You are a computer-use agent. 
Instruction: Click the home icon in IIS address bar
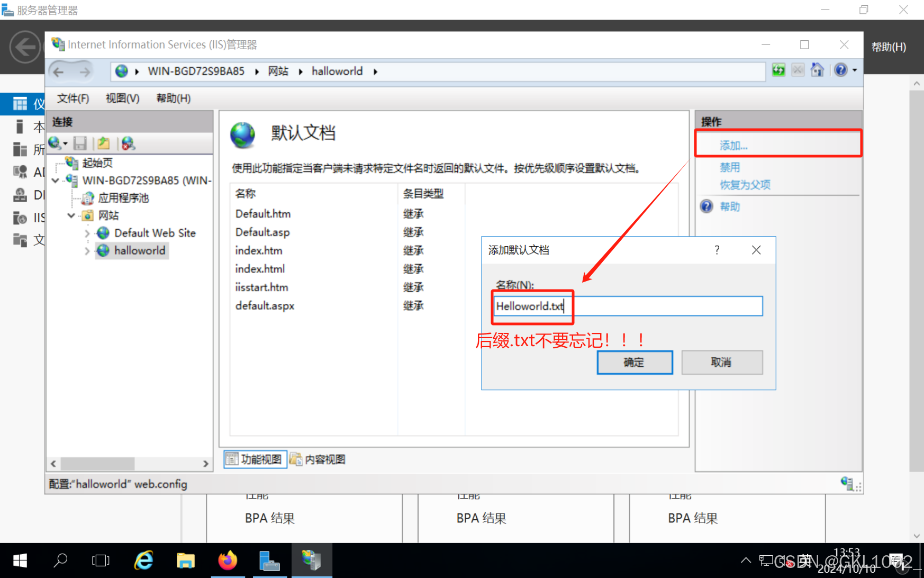817,70
